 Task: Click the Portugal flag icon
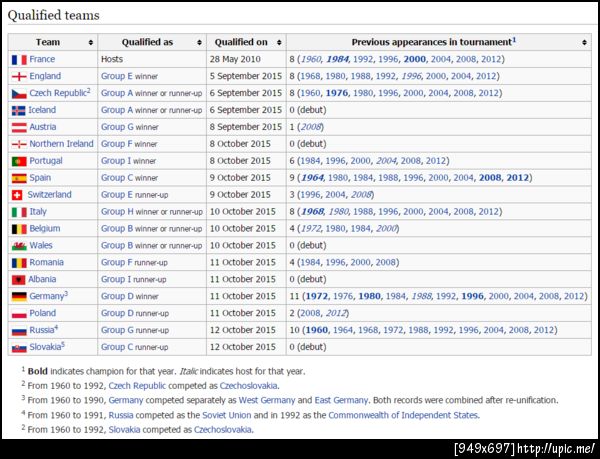point(19,161)
